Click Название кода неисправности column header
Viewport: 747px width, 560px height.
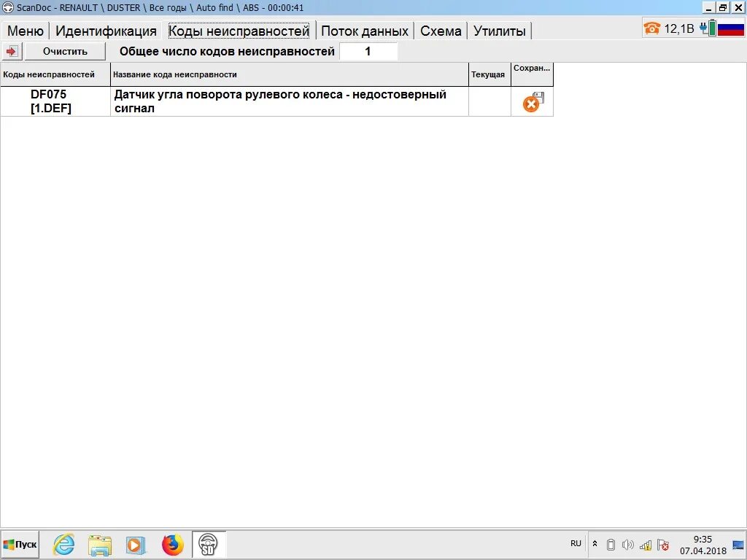[289, 74]
